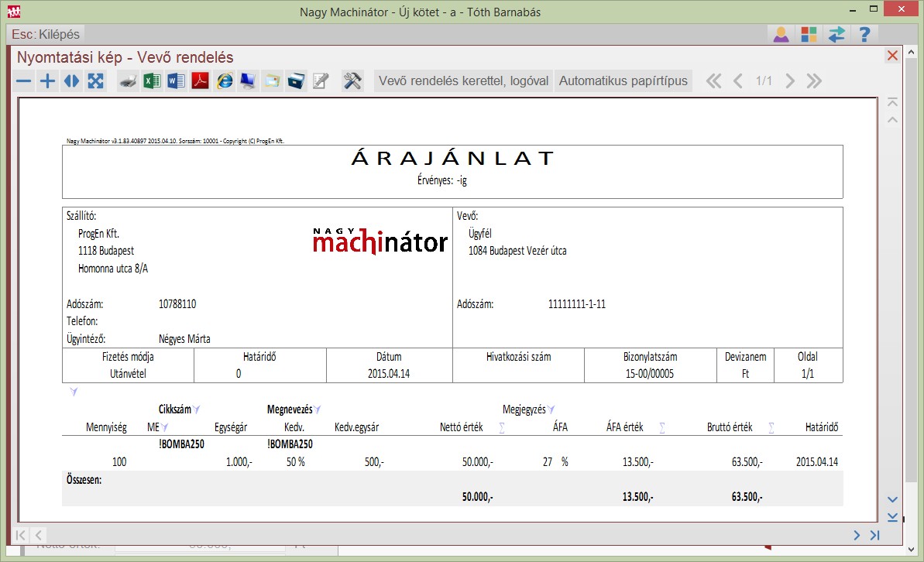The image size is (924, 562).
Task: Click the blue question mark help icon
Action: tap(865, 35)
